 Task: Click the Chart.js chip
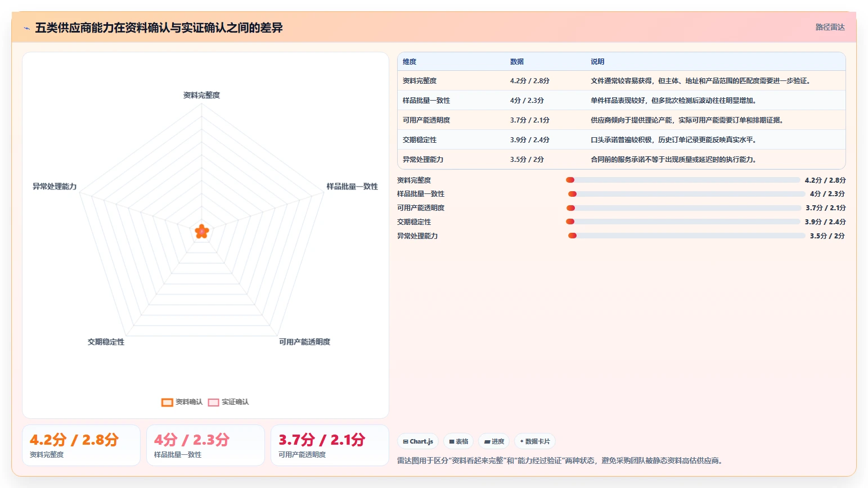click(418, 441)
